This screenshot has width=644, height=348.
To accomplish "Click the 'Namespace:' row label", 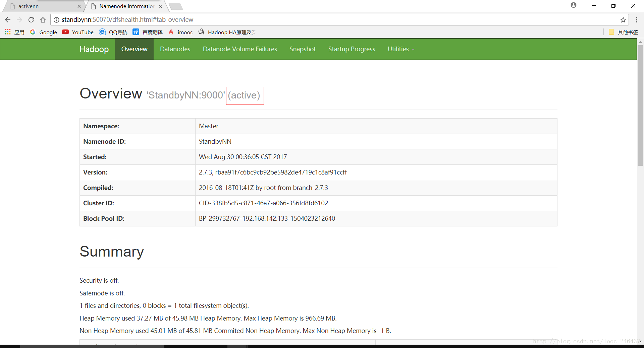I will pyautogui.click(x=101, y=126).
